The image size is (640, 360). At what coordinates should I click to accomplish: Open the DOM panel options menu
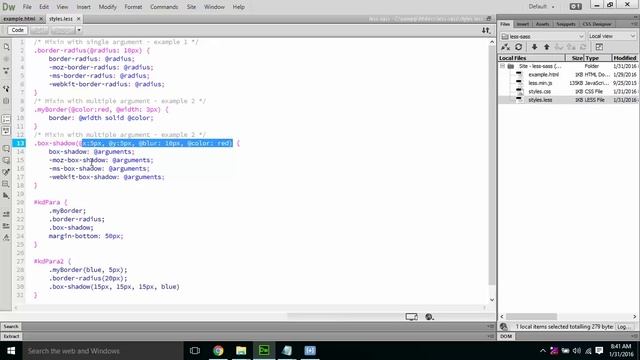(x=635, y=336)
